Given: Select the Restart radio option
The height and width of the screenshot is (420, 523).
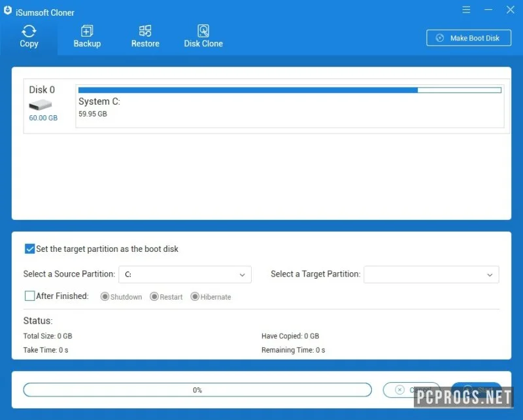Looking at the screenshot, I should point(154,296).
